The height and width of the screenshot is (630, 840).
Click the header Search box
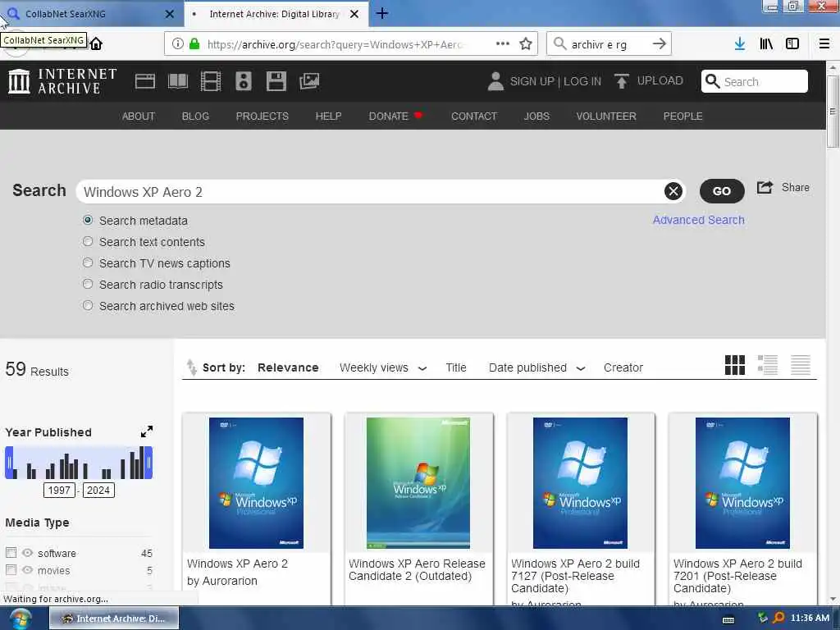tap(755, 81)
